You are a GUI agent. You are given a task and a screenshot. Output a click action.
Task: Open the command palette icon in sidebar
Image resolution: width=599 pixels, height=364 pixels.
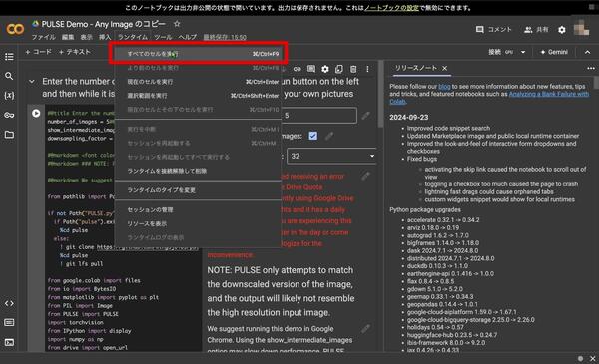coord(9,323)
